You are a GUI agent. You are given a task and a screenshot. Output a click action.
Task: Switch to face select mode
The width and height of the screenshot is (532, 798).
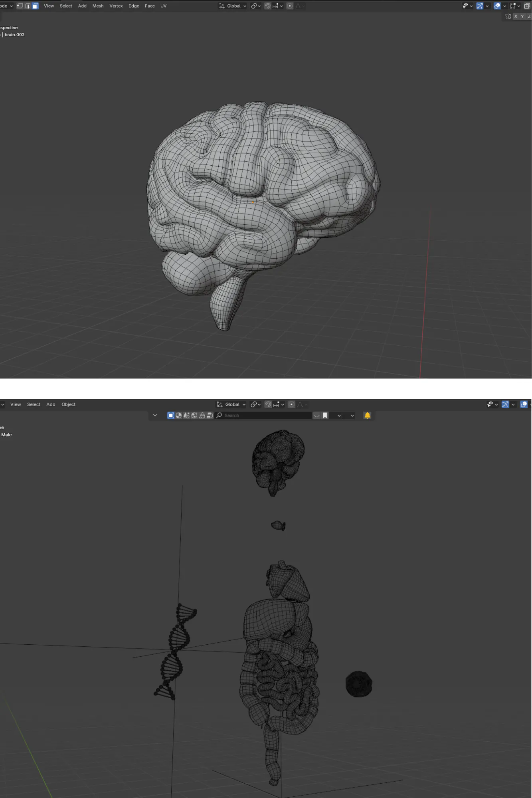pyautogui.click(x=35, y=6)
